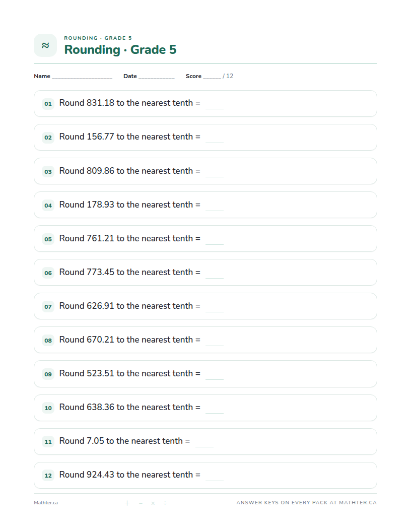Click the approximately-equal rounding icon

[x=45, y=45]
